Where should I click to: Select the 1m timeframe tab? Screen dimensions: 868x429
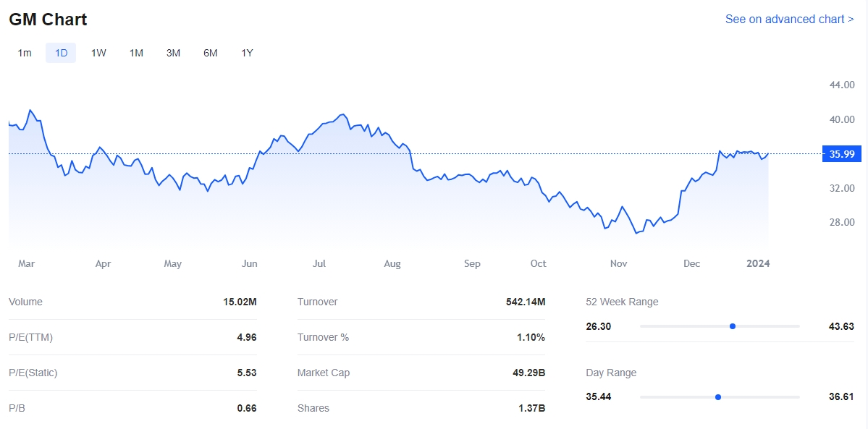25,53
